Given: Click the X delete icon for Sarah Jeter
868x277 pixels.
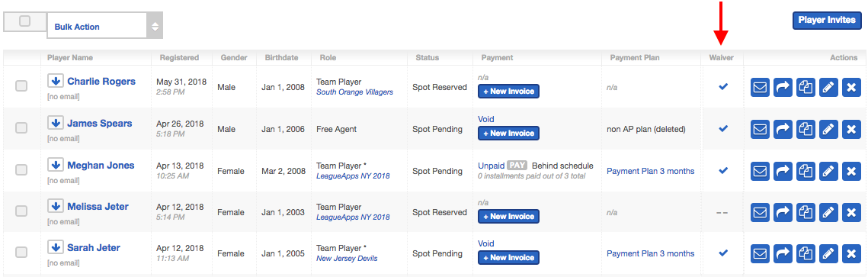Looking at the screenshot, I should (850, 254).
